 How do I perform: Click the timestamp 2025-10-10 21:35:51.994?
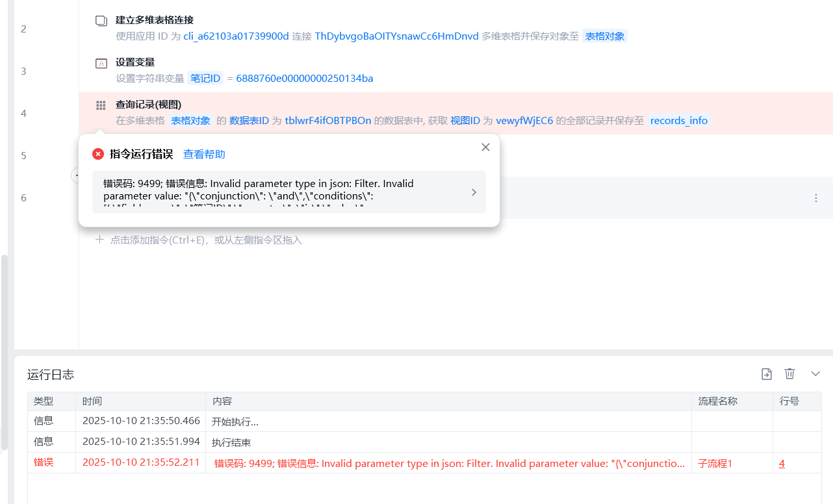click(x=141, y=442)
